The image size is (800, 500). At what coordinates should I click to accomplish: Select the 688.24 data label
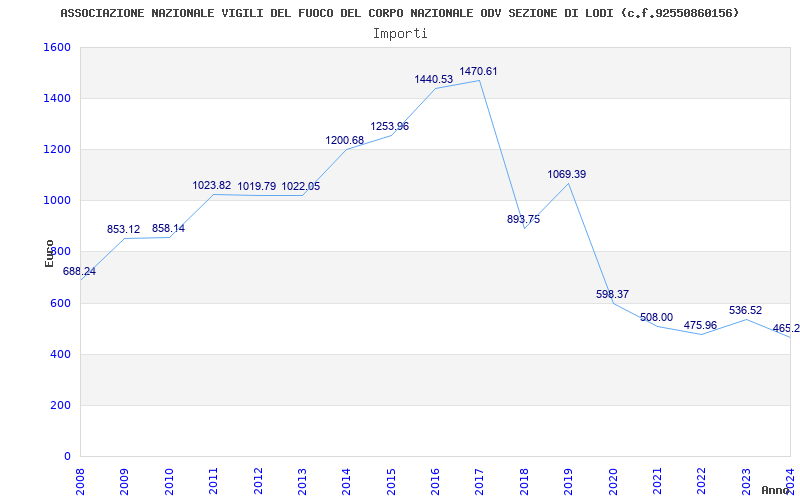(80, 271)
